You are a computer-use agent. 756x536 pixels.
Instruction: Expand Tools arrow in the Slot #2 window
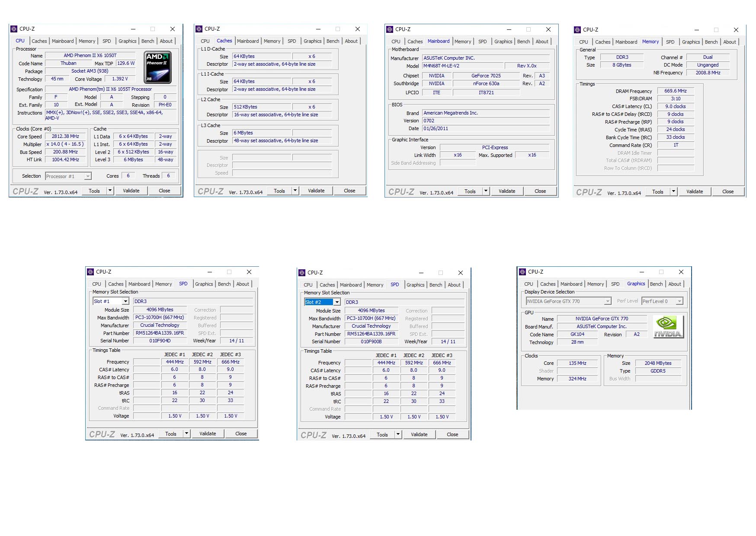pyautogui.click(x=398, y=434)
